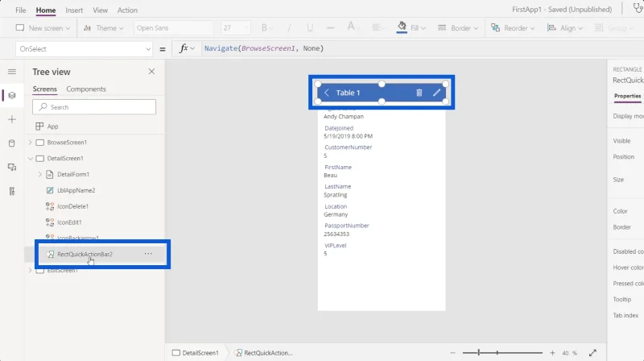Click Table 1 title on canvas
This screenshot has width=644, height=361.
pos(348,93)
